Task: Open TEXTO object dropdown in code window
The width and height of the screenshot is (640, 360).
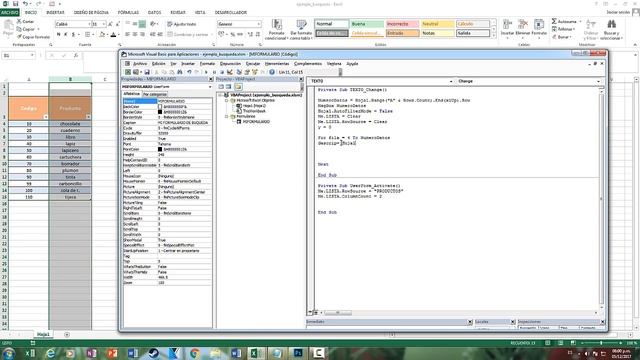Action: (x=451, y=81)
